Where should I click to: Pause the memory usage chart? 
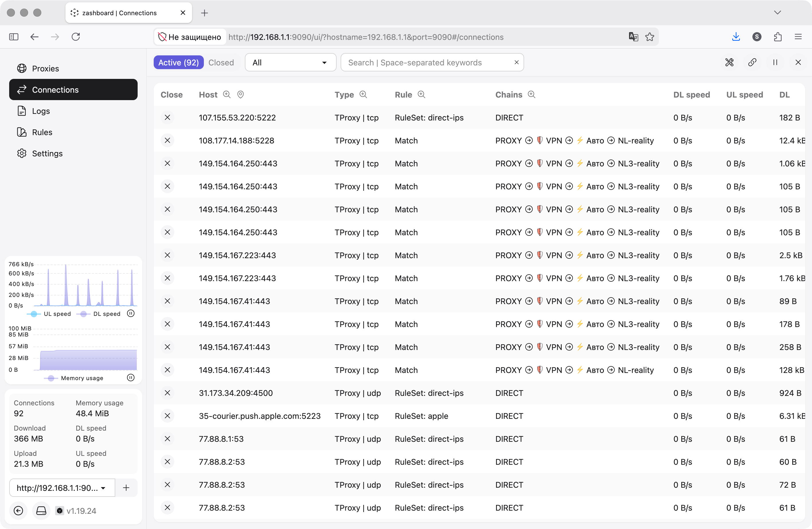click(131, 378)
